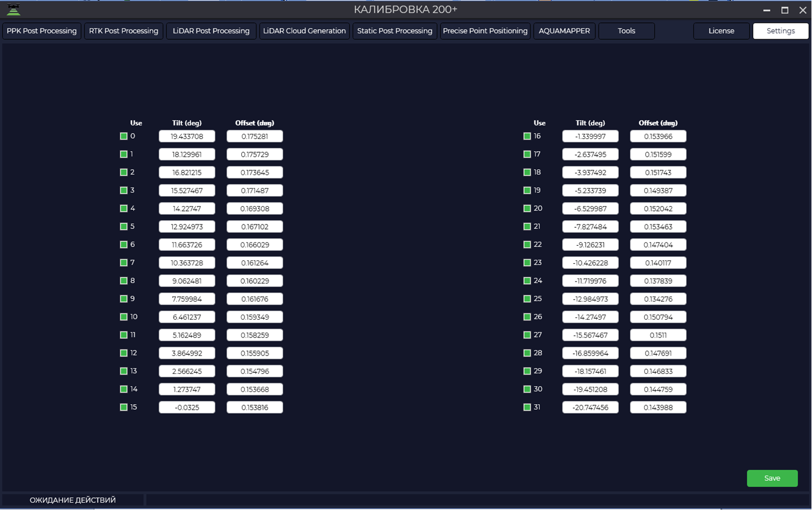The height and width of the screenshot is (510, 812).
Task: Click Offset field showing 0.155905
Action: 255,353
